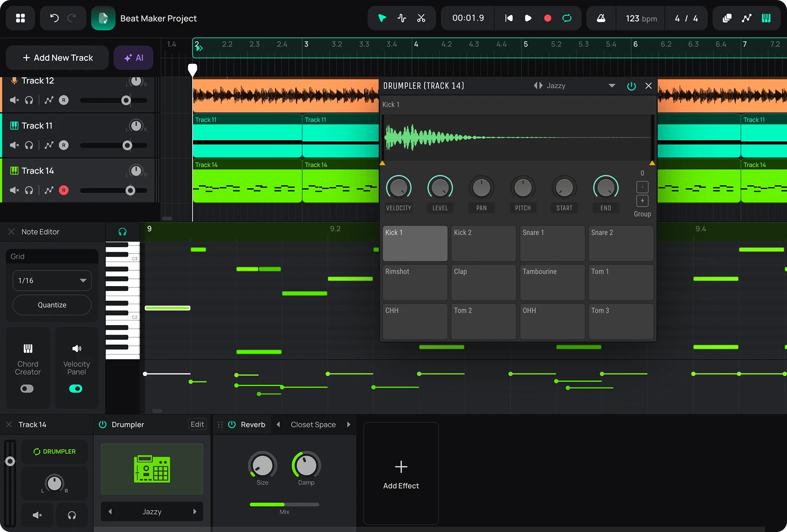Screen dimensions: 787x532
Task: Cycle Drumpler window preset with left-right arrows
Action: [538, 86]
